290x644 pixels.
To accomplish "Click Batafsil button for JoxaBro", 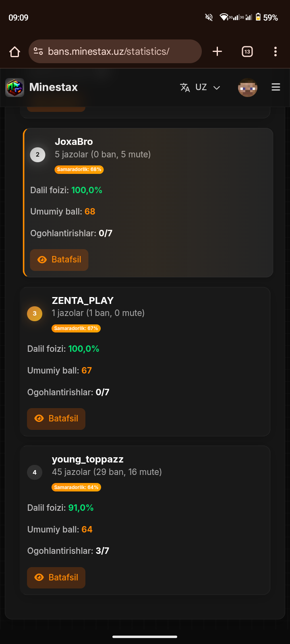I will 59,260.
